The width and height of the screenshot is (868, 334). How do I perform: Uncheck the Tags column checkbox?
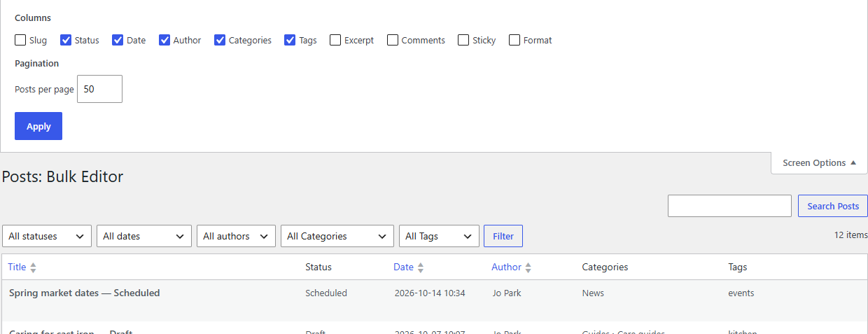(x=290, y=40)
